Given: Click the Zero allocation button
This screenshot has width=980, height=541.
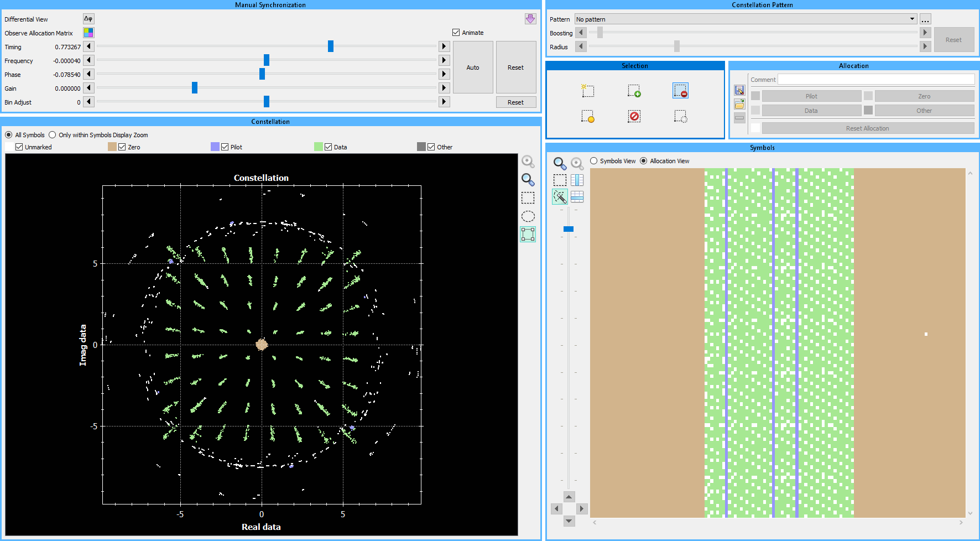Looking at the screenshot, I should tap(924, 96).
